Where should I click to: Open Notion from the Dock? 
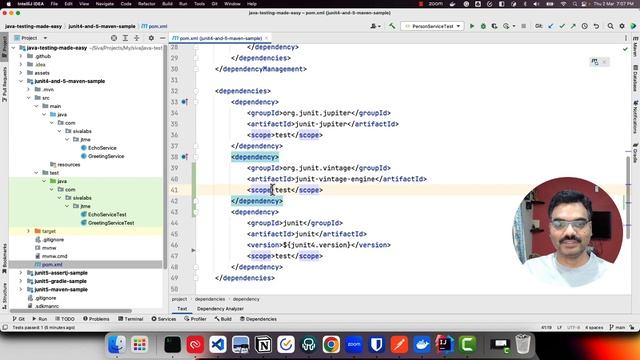(263, 344)
